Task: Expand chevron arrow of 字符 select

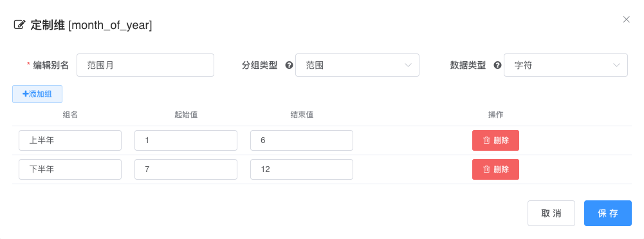Action: click(616, 65)
